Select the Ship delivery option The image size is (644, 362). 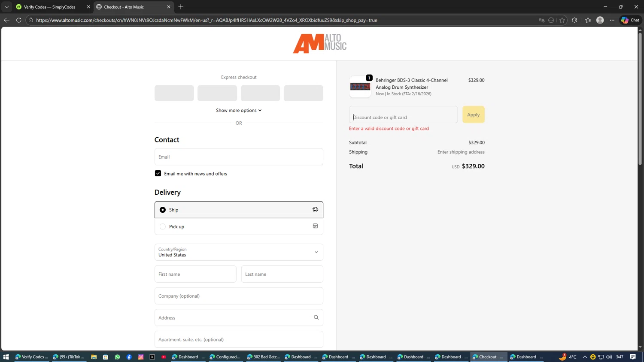coord(239,210)
